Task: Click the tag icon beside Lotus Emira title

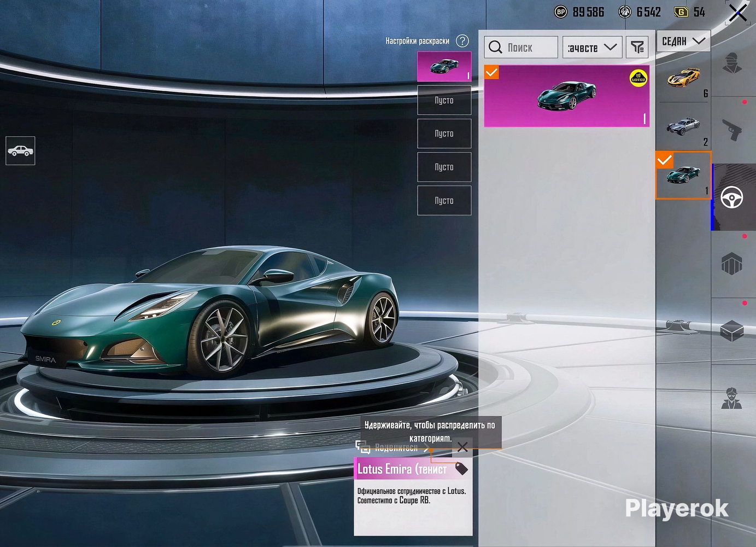Action: (461, 469)
